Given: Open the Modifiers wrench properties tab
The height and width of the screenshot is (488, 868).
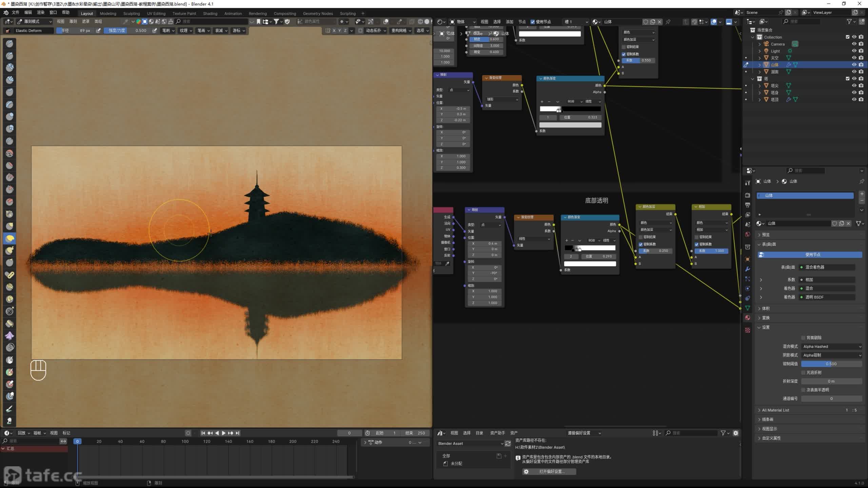Looking at the screenshot, I should (x=748, y=269).
